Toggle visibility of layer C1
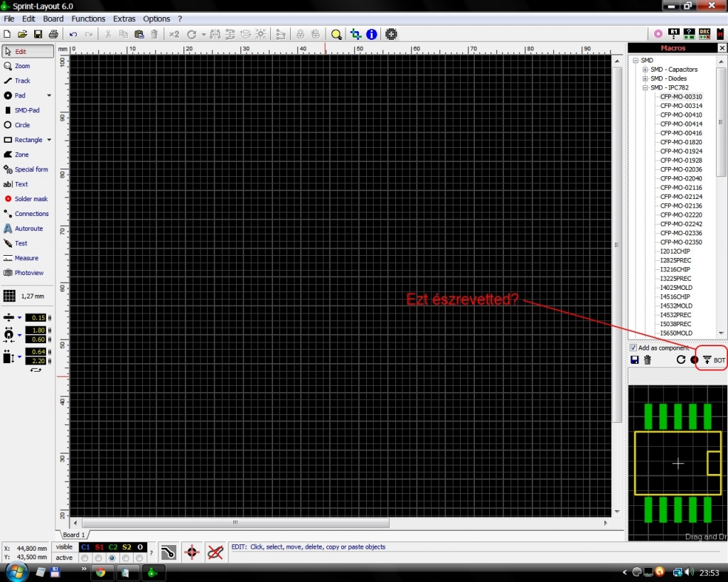Viewport: 728px width, 582px height. coord(85,547)
